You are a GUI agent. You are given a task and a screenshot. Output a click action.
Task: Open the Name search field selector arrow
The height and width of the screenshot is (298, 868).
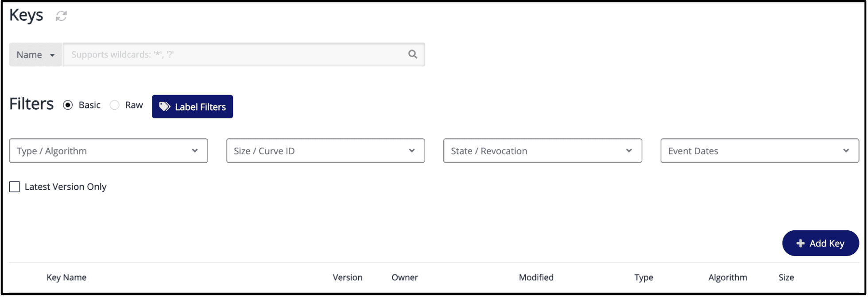tap(52, 54)
